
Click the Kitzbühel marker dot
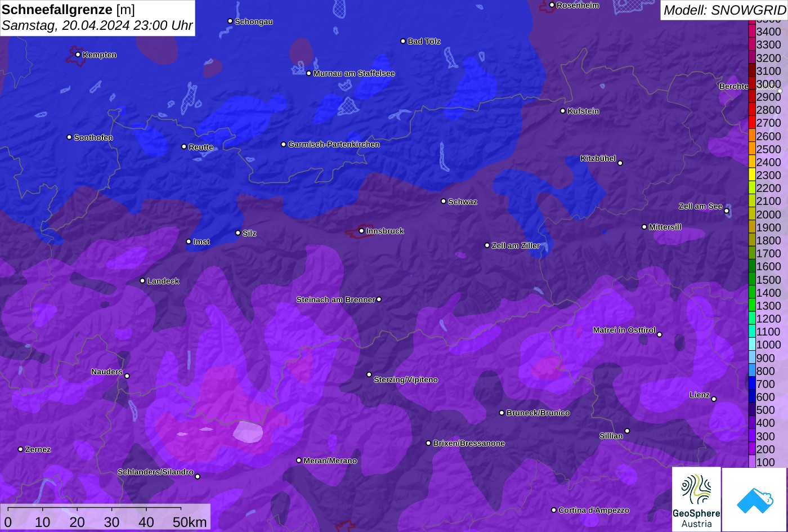tap(620, 163)
